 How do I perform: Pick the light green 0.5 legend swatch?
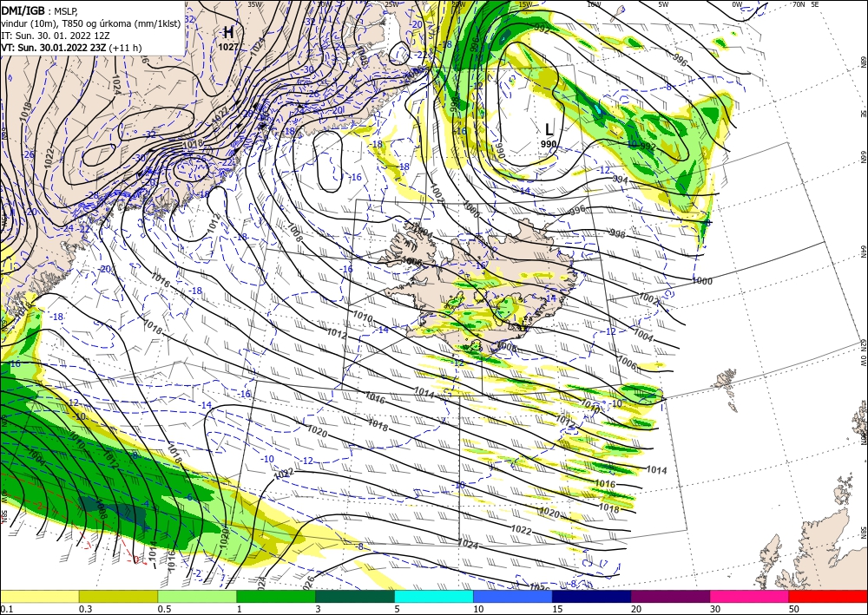pyautogui.click(x=197, y=596)
